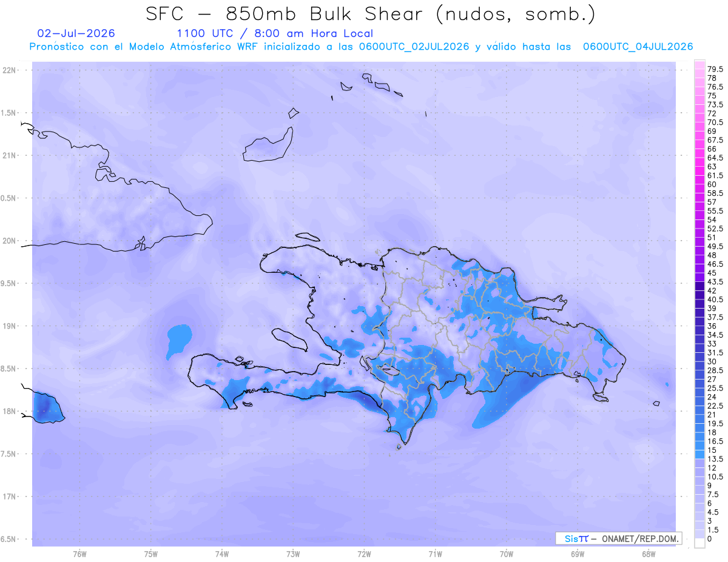Click the '66' colorbar value
This screenshot has height=562, width=728.
pyautogui.click(x=712, y=149)
